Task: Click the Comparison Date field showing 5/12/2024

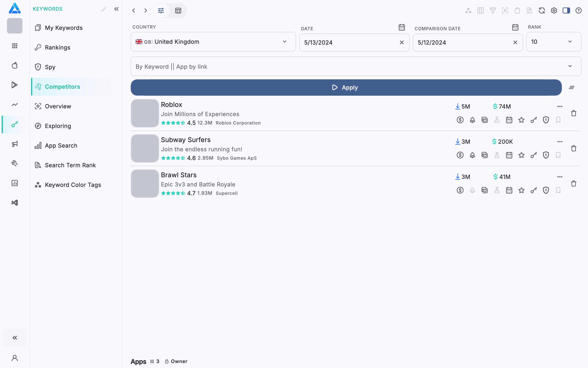Action: [x=468, y=43]
